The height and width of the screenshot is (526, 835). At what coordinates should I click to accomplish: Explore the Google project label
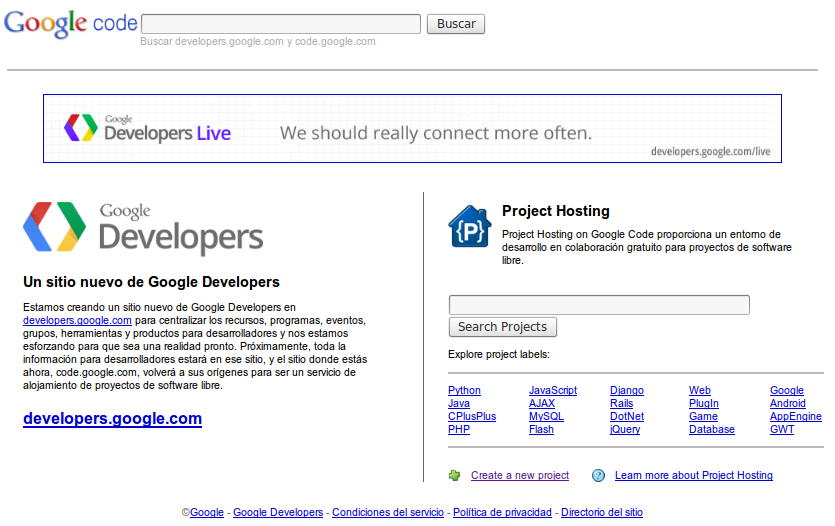787,390
